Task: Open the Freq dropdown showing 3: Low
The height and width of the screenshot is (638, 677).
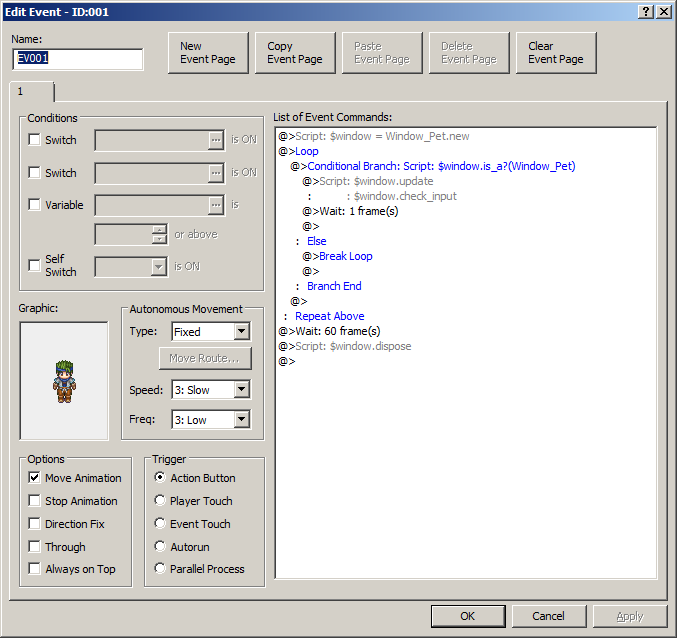Action: click(242, 419)
